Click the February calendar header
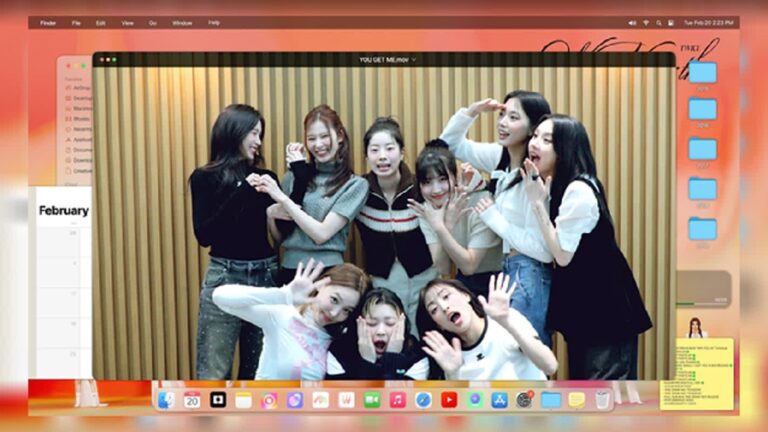 (x=63, y=211)
